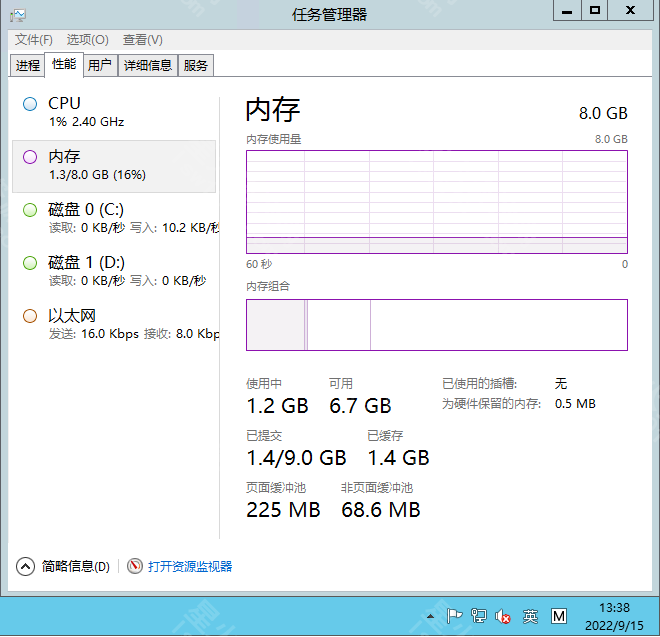Open the Action Center flag icon
660x637 pixels.
(454, 616)
